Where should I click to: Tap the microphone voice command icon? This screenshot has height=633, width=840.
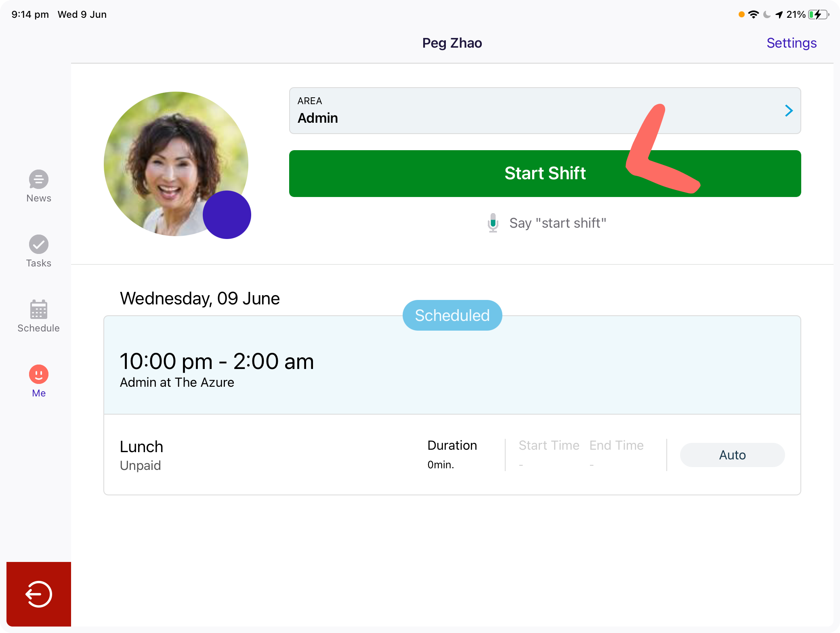click(493, 222)
